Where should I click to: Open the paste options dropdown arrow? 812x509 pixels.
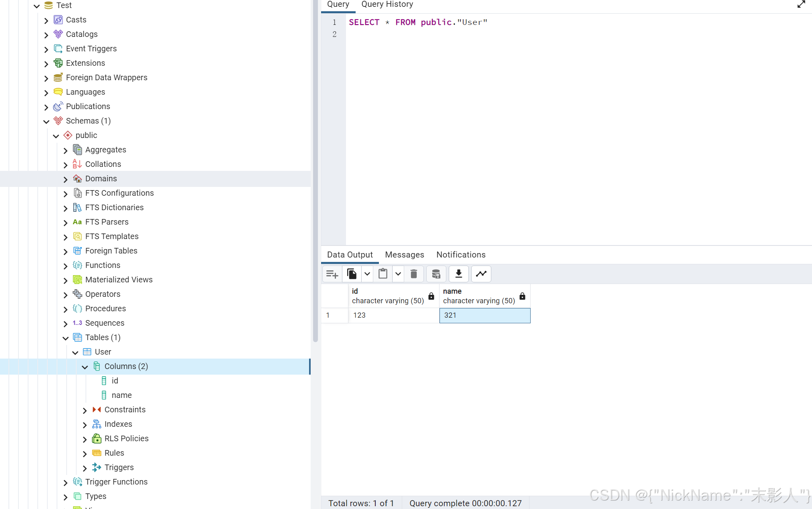[398, 274]
